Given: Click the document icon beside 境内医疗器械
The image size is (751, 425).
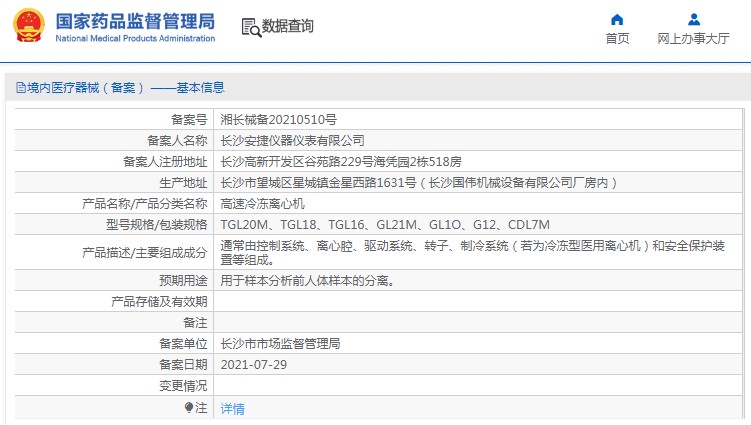Looking at the screenshot, I should click(21, 88).
